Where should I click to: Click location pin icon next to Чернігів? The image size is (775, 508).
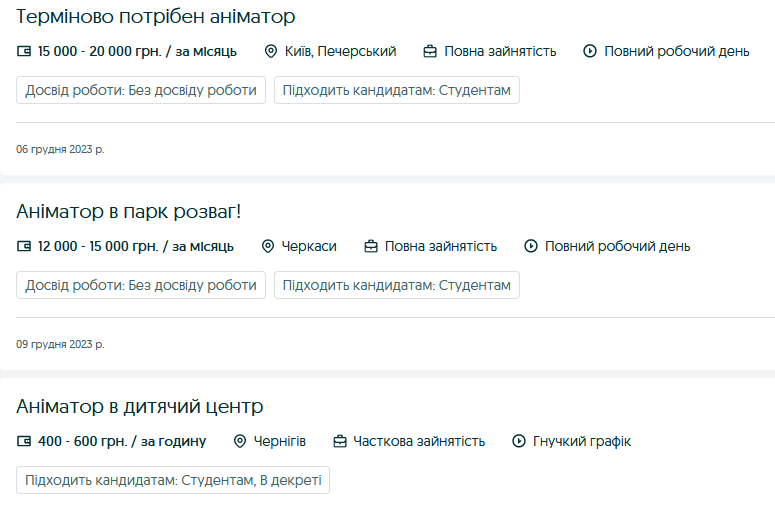[x=240, y=441]
